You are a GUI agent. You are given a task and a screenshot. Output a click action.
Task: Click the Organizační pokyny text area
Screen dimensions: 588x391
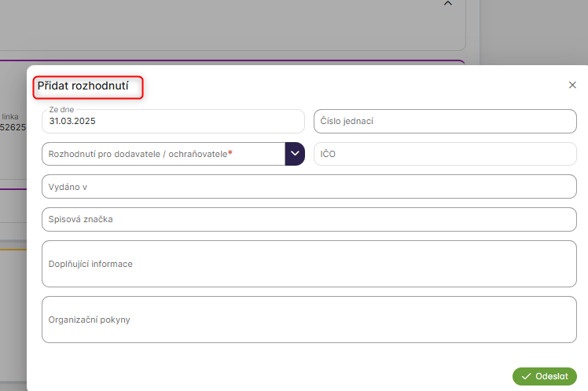point(309,320)
